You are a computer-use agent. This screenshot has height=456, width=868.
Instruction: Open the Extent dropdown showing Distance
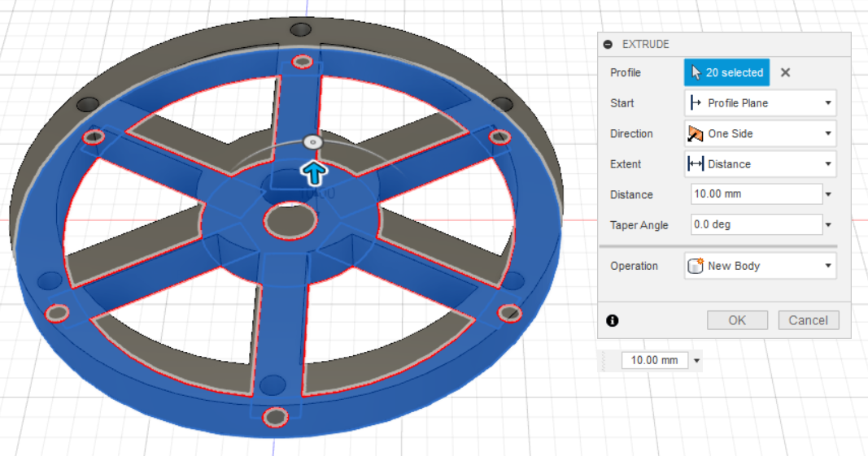coord(760,164)
